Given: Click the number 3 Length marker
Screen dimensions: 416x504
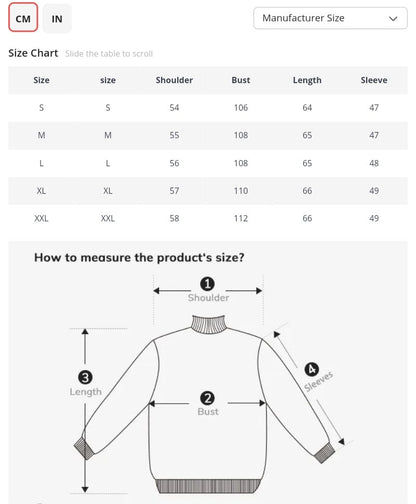Looking at the screenshot, I should point(85,377).
